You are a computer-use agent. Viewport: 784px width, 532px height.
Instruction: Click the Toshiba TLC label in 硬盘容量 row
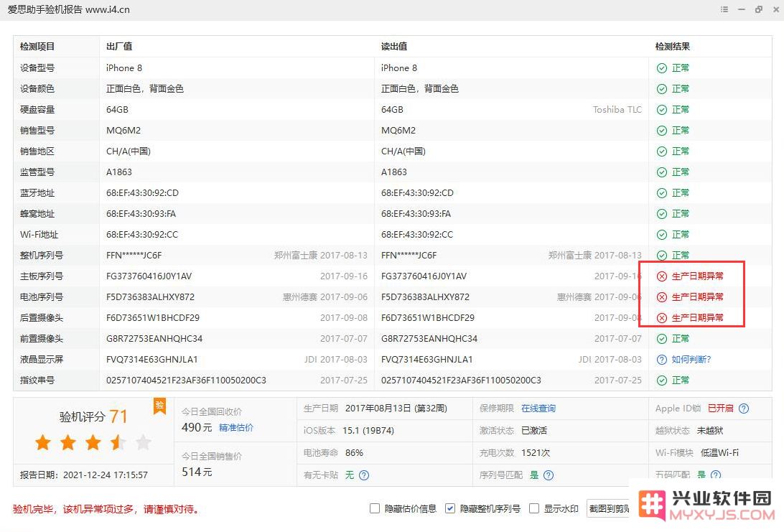(x=617, y=110)
